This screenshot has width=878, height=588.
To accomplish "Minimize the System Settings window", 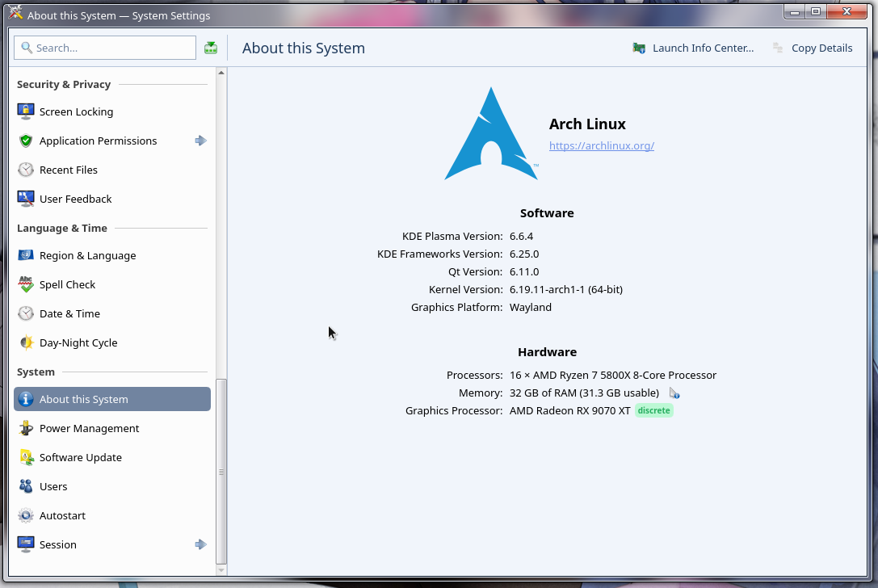I will pos(795,12).
